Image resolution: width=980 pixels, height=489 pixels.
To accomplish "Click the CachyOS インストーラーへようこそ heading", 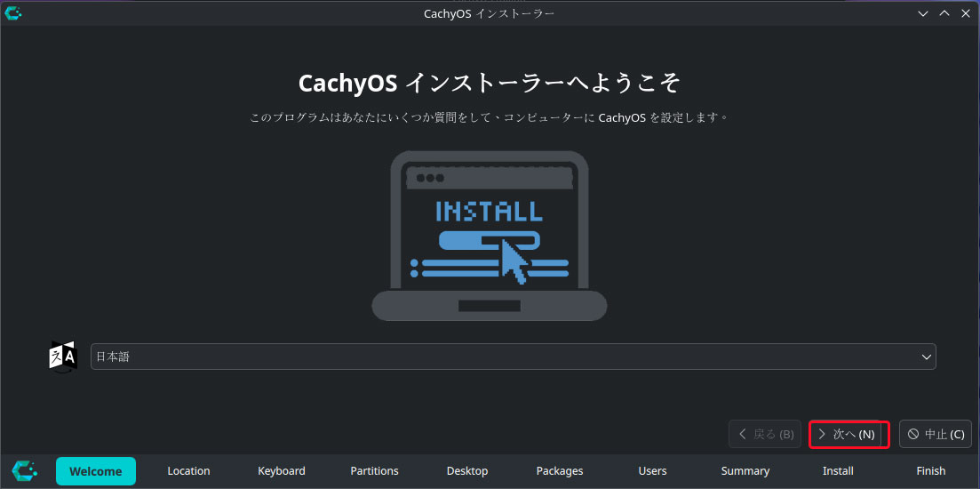I will click(490, 83).
